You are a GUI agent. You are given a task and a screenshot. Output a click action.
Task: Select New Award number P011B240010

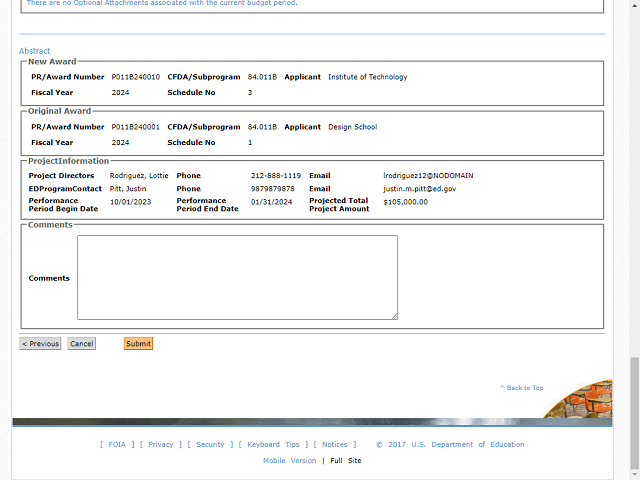pyautogui.click(x=136, y=77)
